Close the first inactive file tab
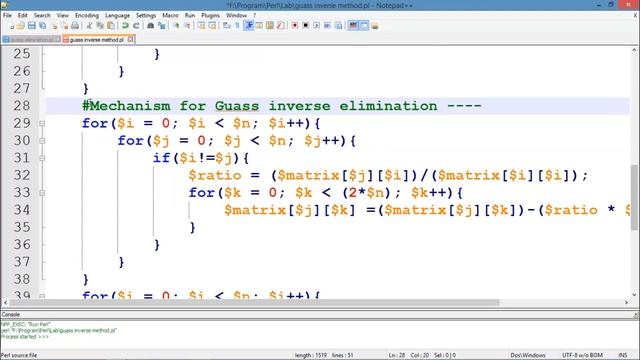Screen dimensions: 640x360 [58, 39]
